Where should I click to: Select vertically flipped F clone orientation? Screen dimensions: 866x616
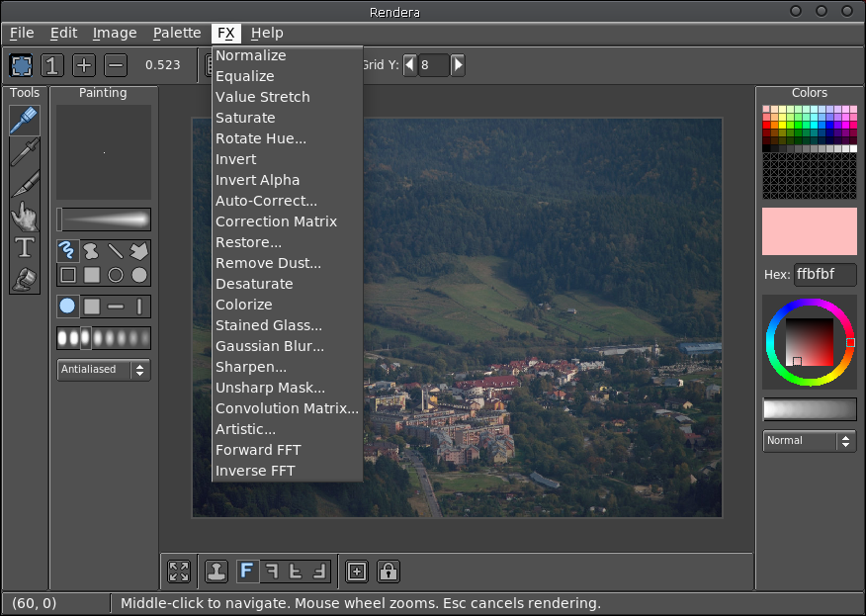[296, 572]
